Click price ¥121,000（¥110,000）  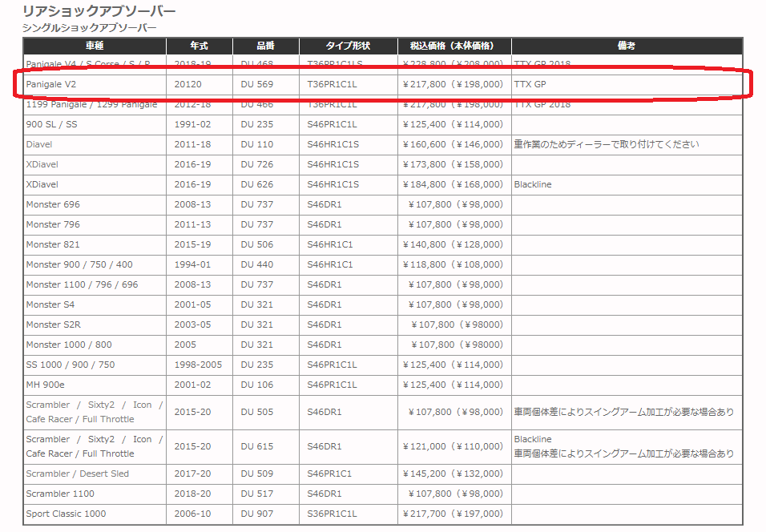[x=453, y=446]
